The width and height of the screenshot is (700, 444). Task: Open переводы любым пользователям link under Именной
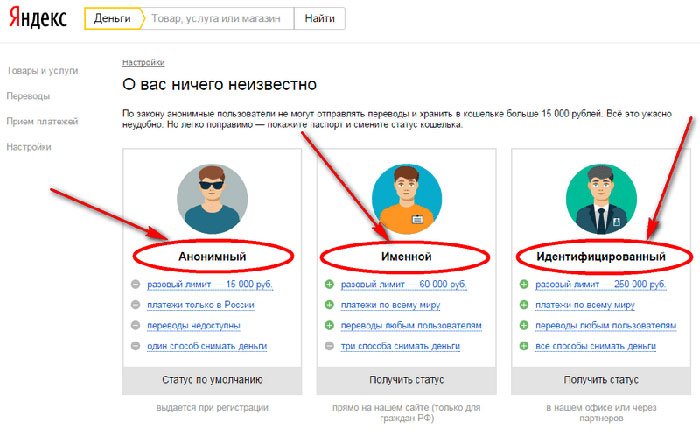(411, 325)
